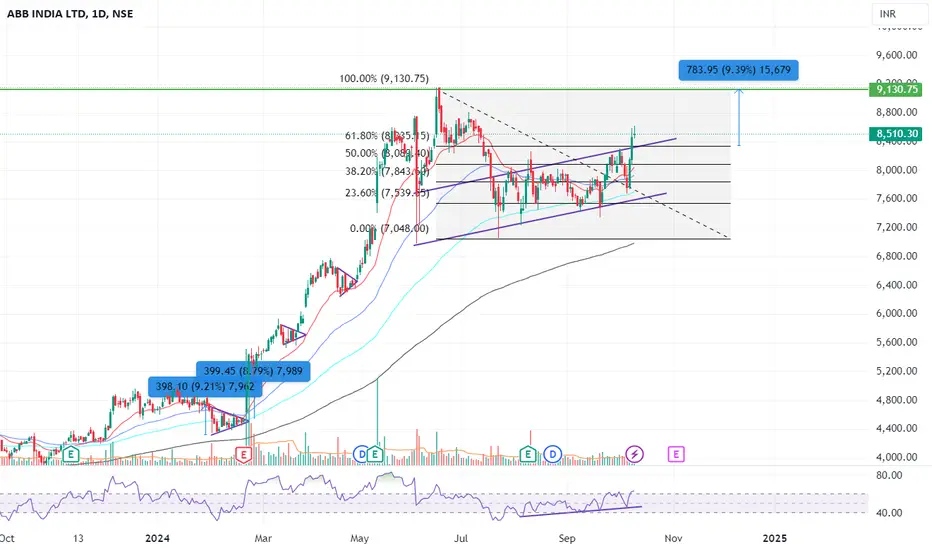Click the green 9,130.75 price label on the axis
The width and height of the screenshot is (932, 550).
click(896, 89)
